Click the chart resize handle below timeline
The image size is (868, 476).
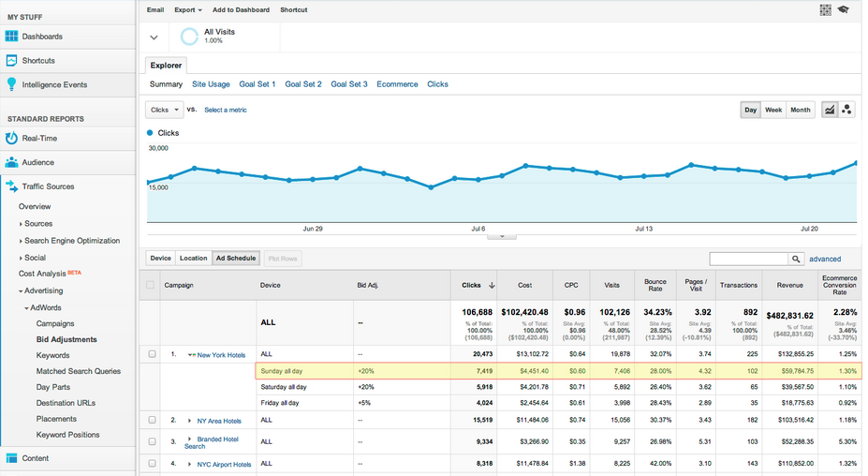(x=502, y=237)
